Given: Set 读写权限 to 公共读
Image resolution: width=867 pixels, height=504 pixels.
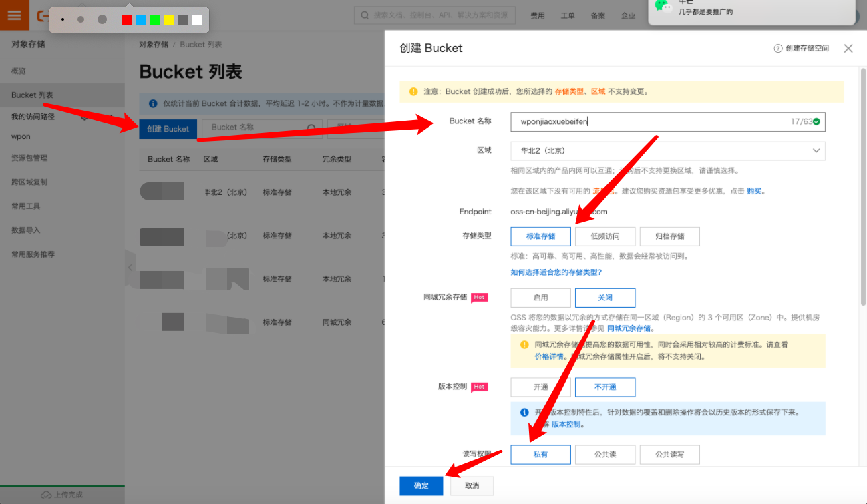Looking at the screenshot, I should coord(605,455).
